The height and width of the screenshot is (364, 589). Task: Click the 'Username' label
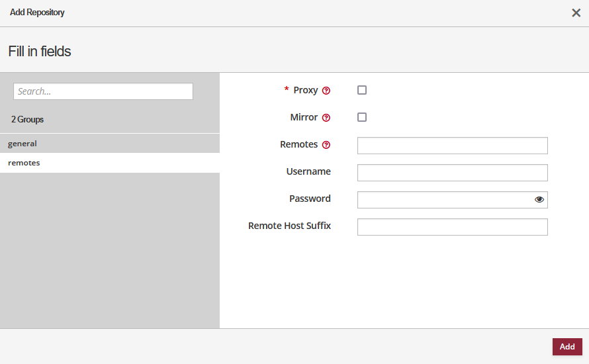point(308,171)
